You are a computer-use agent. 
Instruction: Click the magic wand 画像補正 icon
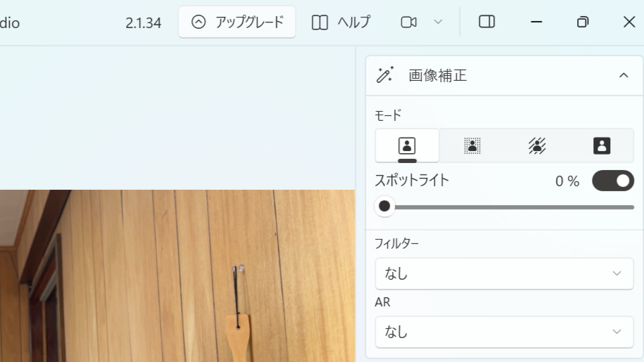(x=385, y=75)
